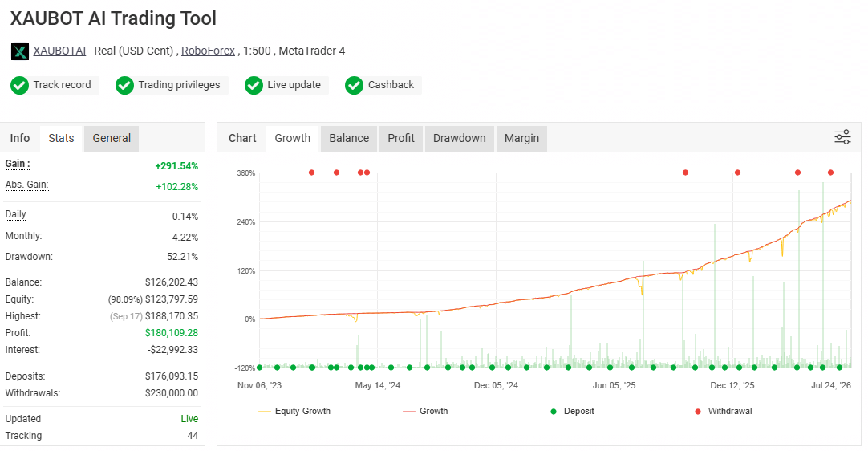Viewport: 868px width, 451px height.
Task: Toggle the Growth legend series
Action: point(426,411)
